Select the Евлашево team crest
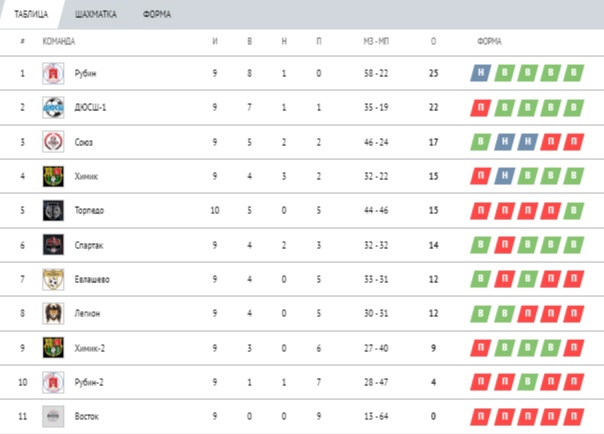604x434 pixels. 53,279
